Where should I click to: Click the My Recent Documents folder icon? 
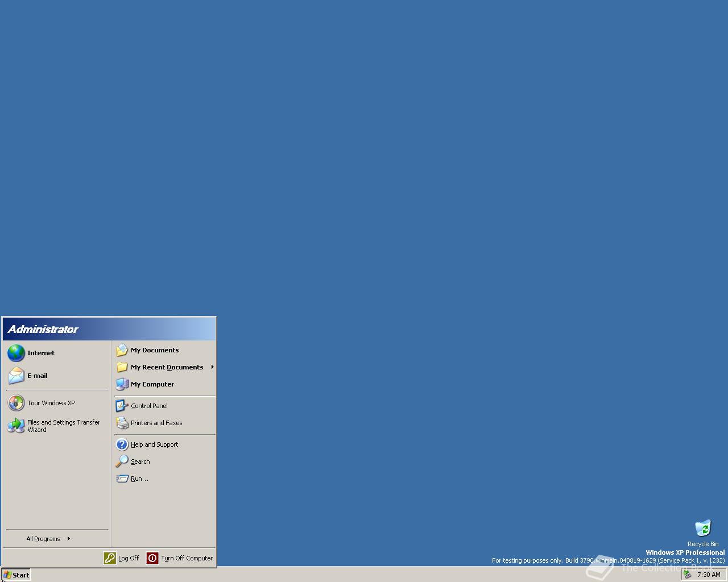pyautogui.click(x=122, y=367)
